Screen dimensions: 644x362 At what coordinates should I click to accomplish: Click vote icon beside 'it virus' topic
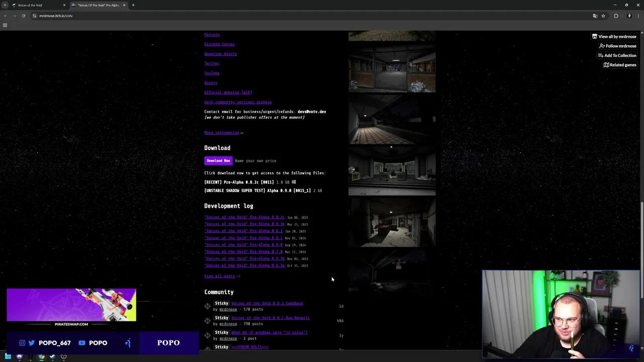click(207, 335)
